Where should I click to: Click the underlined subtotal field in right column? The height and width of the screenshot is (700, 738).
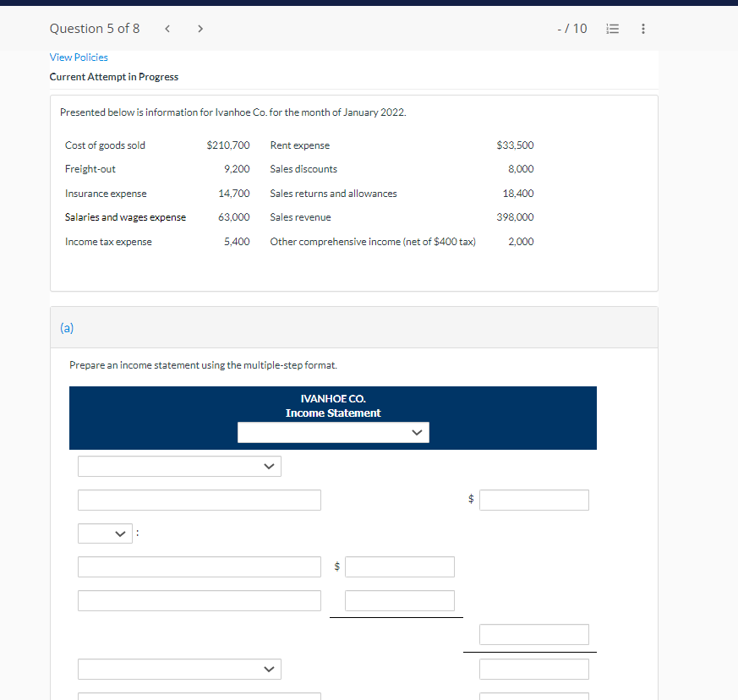[533, 635]
